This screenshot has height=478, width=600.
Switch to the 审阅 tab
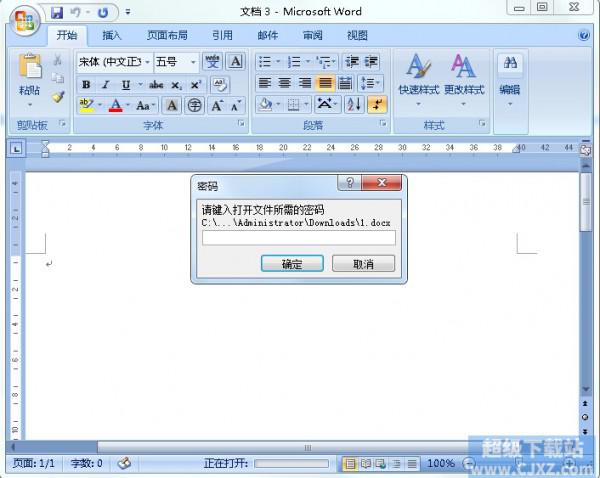tap(313, 35)
